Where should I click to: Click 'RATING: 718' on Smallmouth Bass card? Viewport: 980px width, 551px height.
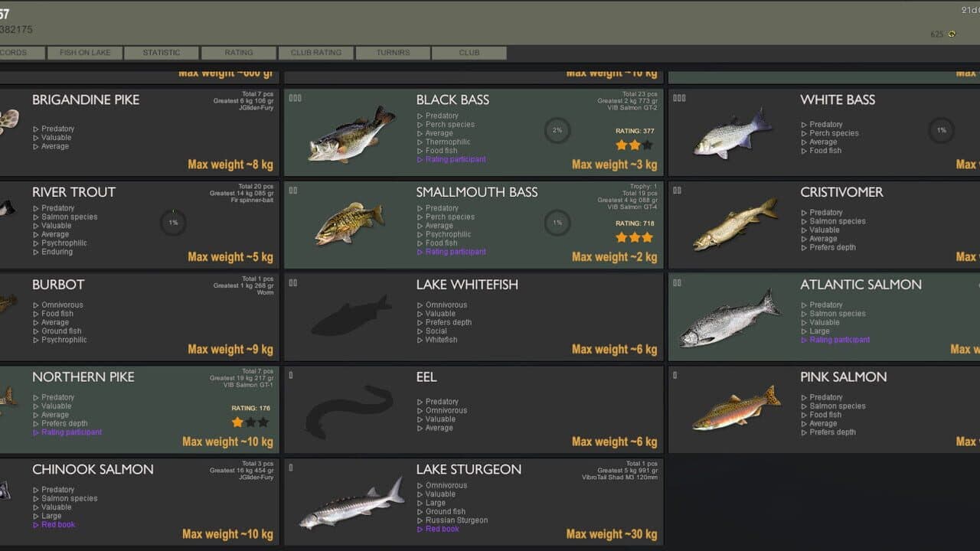[635, 223]
